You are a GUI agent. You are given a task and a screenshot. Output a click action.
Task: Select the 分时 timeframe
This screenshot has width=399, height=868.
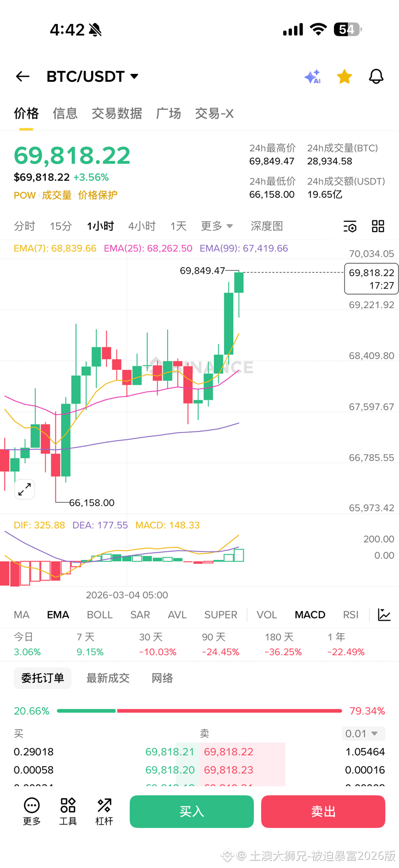25,226
